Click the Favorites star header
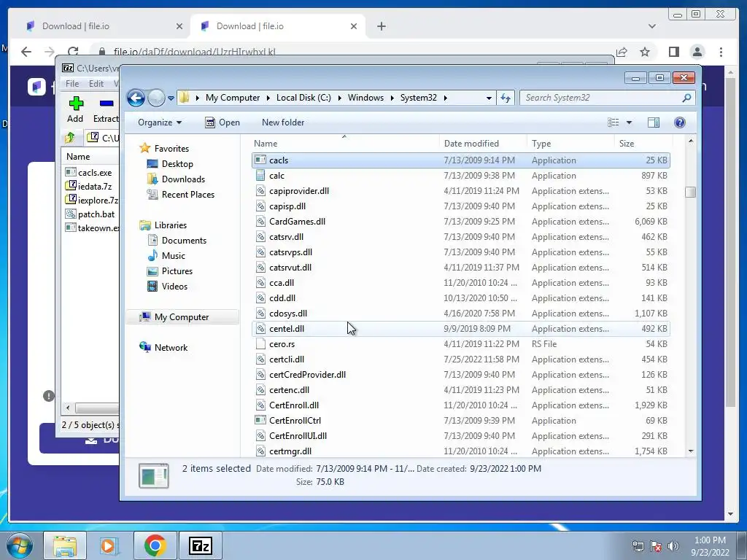Image resolution: width=747 pixels, height=560 pixels. click(x=164, y=149)
